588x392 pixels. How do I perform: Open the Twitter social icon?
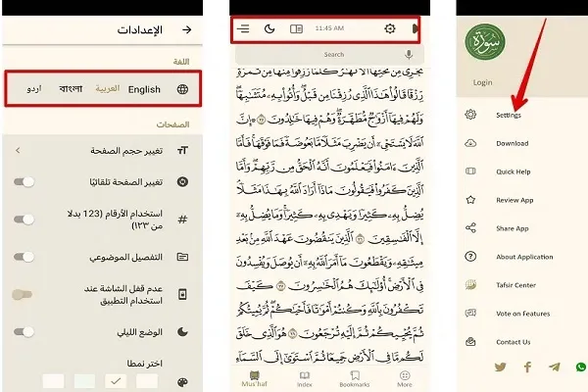500,367
